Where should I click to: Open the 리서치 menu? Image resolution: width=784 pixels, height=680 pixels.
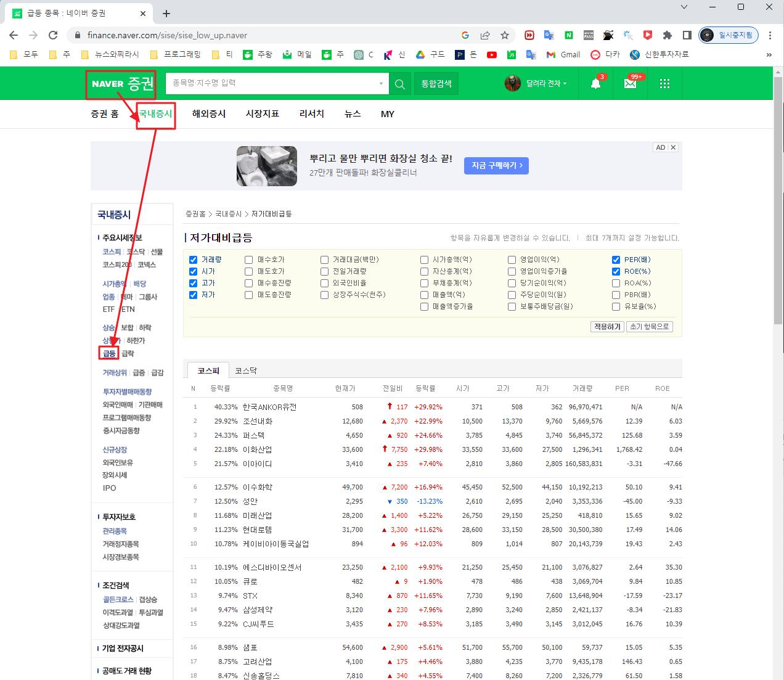tap(312, 114)
